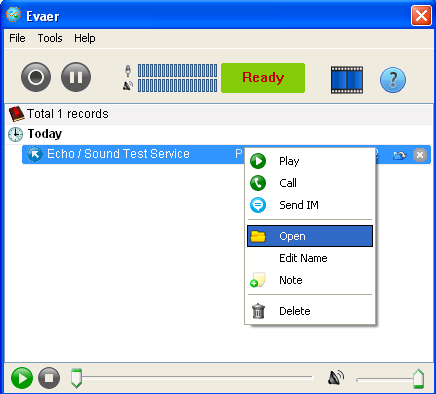The width and height of the screenshot is (436, 394).
Task: Open the video film strip icon
Action: (347, 80)
